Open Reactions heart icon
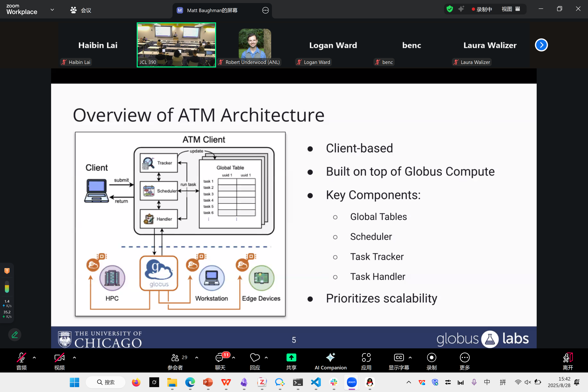 pos(255,358)
